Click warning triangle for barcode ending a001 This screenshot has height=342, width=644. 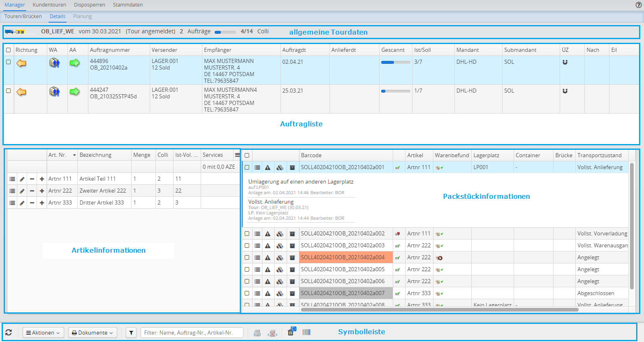point(268,168)
